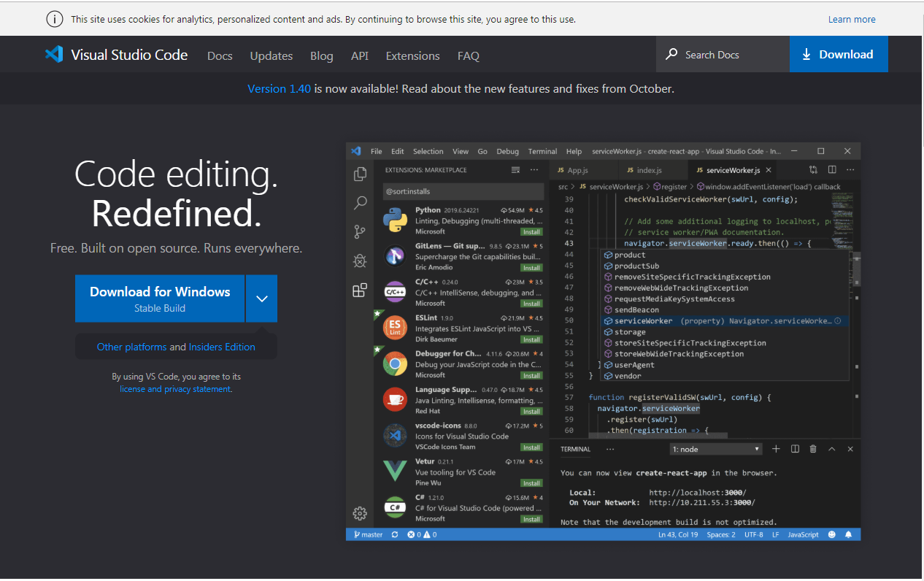This screenshot has width=924, height=581.
Task: Click the C/C++ extension icon
Action: (395, 292)
